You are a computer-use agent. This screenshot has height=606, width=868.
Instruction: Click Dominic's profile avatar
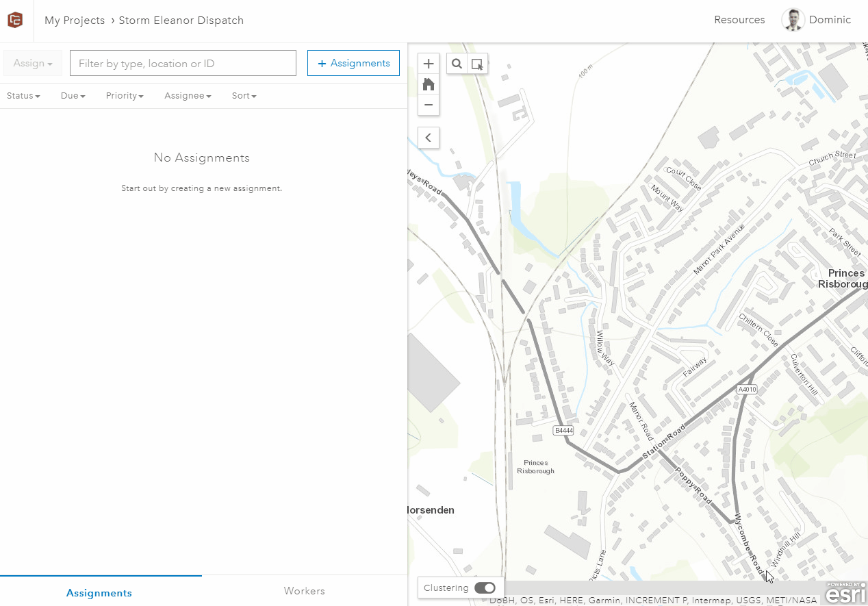point(793,20)
